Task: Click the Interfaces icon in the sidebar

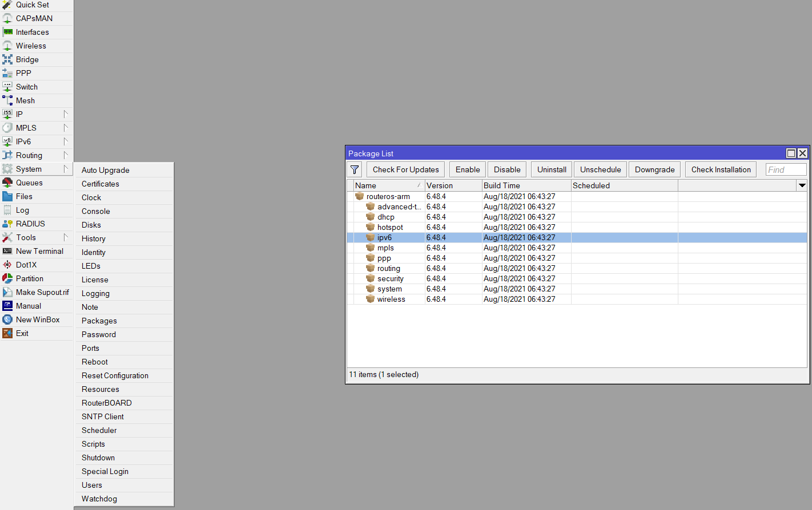Action: [7, 32]
